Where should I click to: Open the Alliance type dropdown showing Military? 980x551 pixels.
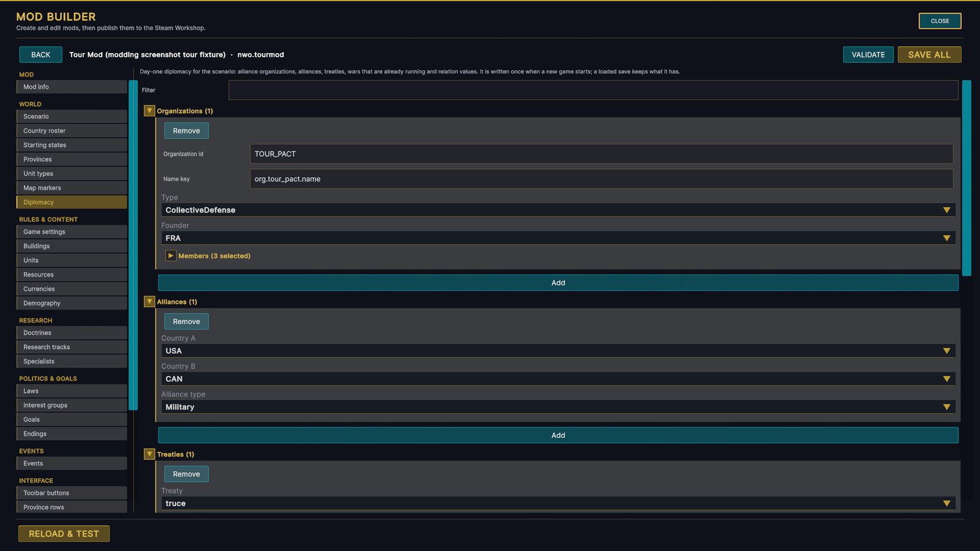point(558,407)
